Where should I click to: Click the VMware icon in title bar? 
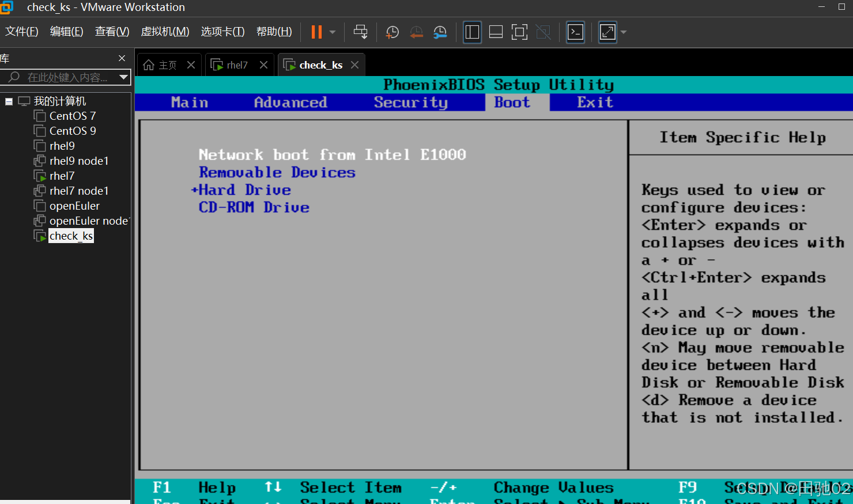click(x=6, y=7)
